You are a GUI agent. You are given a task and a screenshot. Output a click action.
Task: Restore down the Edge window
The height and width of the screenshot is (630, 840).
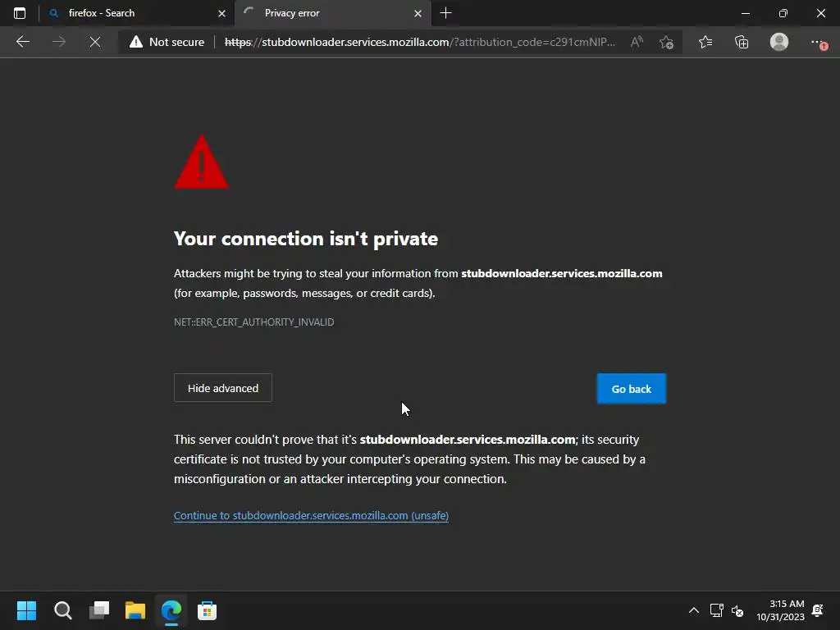(x=783, y=13)
